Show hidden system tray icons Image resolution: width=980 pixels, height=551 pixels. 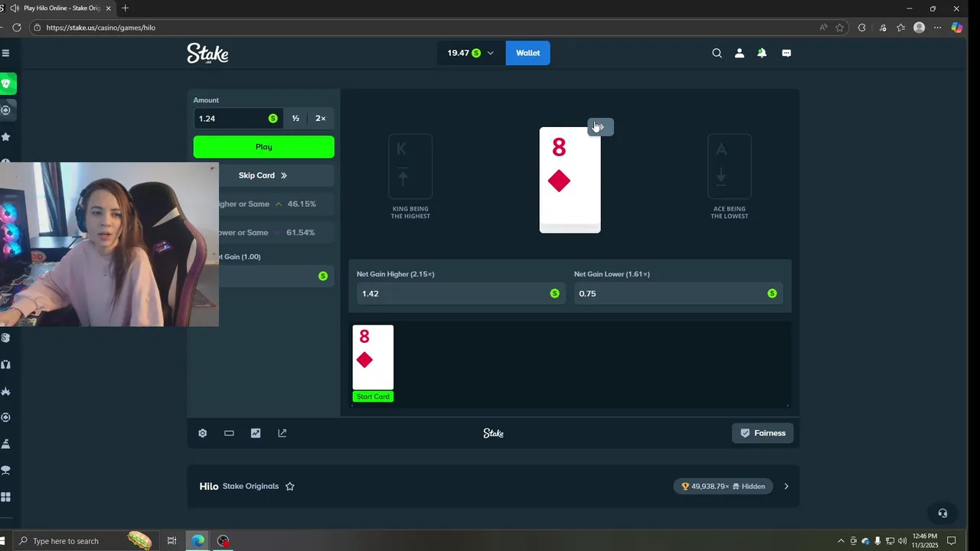click(x=841, y=541)
